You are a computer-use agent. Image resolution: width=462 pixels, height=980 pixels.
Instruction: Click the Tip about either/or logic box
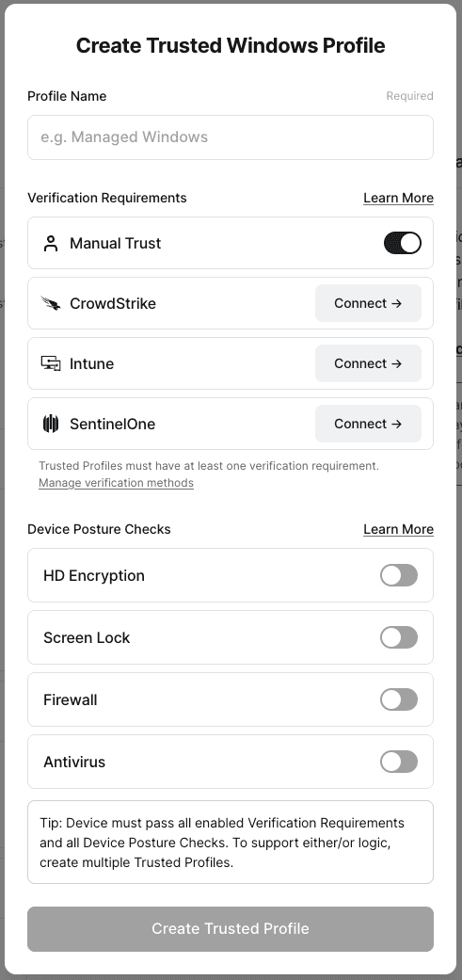(x=231, y=843)
